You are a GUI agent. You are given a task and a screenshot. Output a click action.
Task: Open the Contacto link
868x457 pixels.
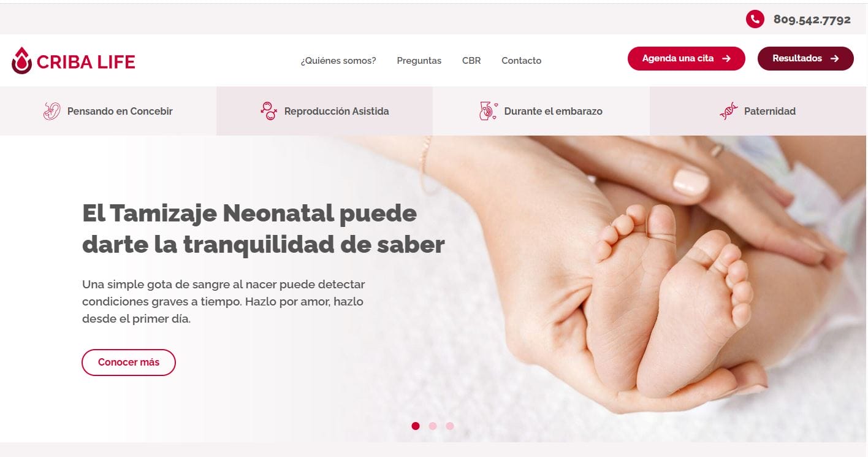click(x=522, y=60)
